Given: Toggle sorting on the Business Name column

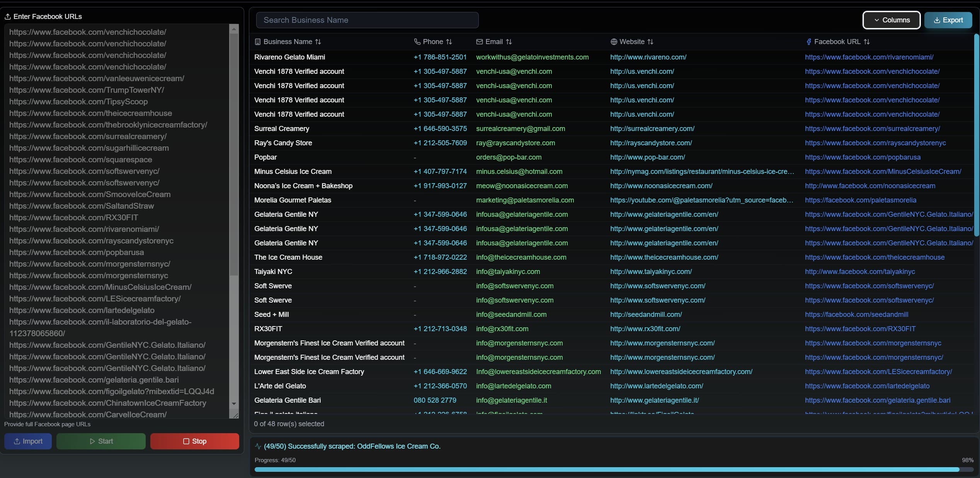Looking at the screenshot, I should pos(318,41).
